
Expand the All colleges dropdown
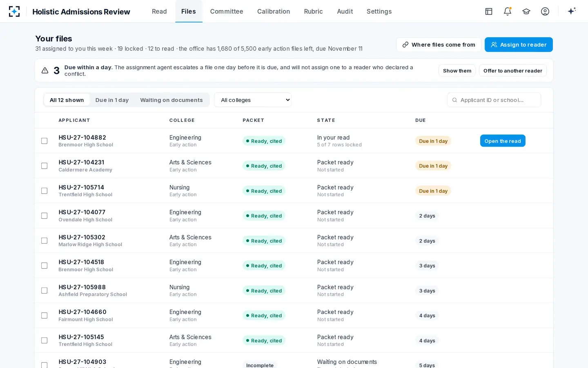pos(253,100)
